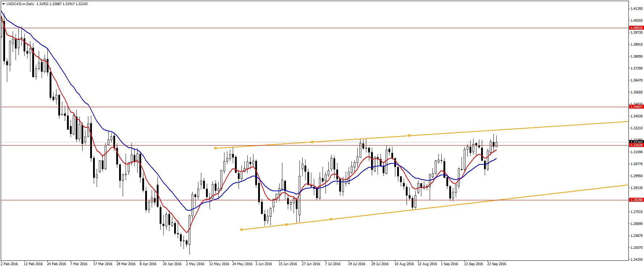The height and width of the screenshot is (268, 644).
Task: Click the 1.31590 price scale label
Action: coord(637,152)
